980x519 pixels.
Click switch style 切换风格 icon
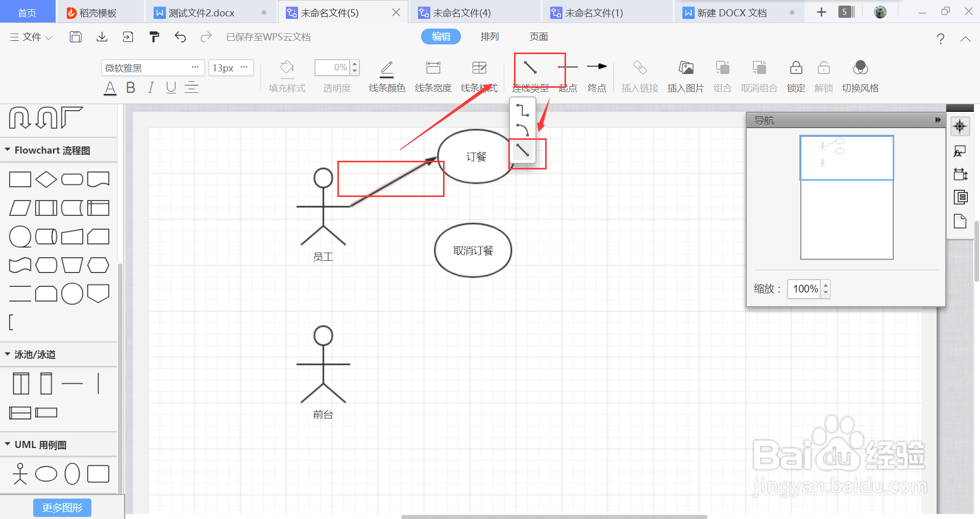point(860,77)
